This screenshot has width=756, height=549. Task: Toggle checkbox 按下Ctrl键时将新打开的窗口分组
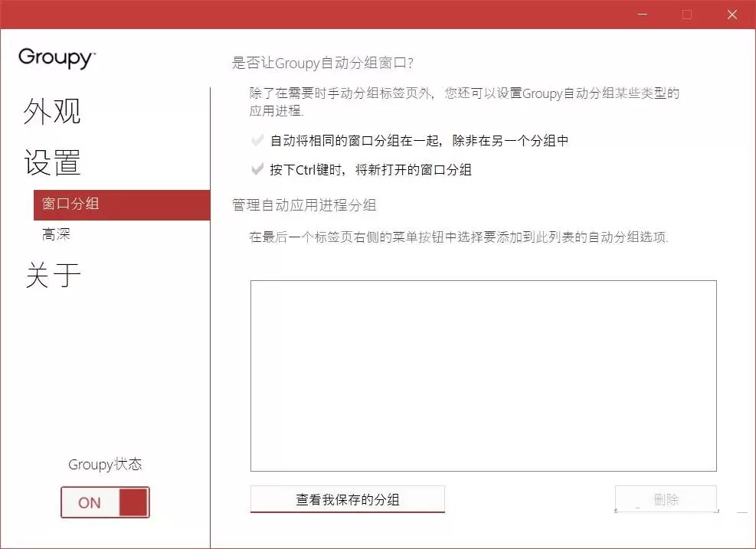[x=257, y=169]
